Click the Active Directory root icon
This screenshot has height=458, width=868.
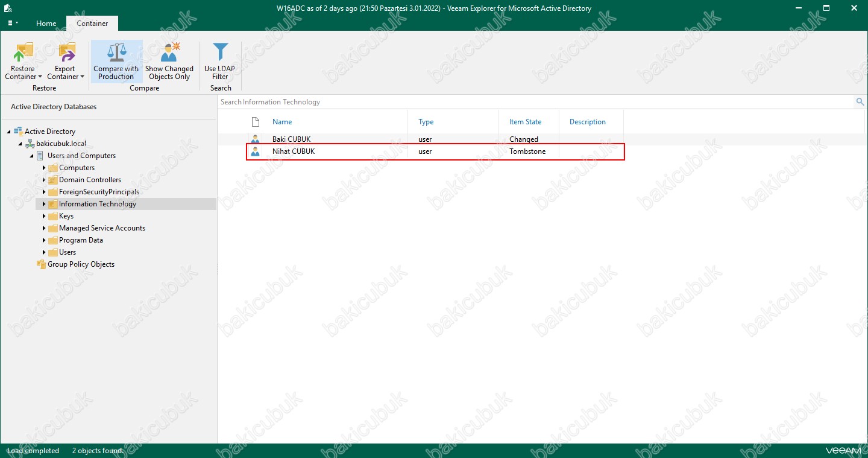pyautogui.click(x=18, y=132)
